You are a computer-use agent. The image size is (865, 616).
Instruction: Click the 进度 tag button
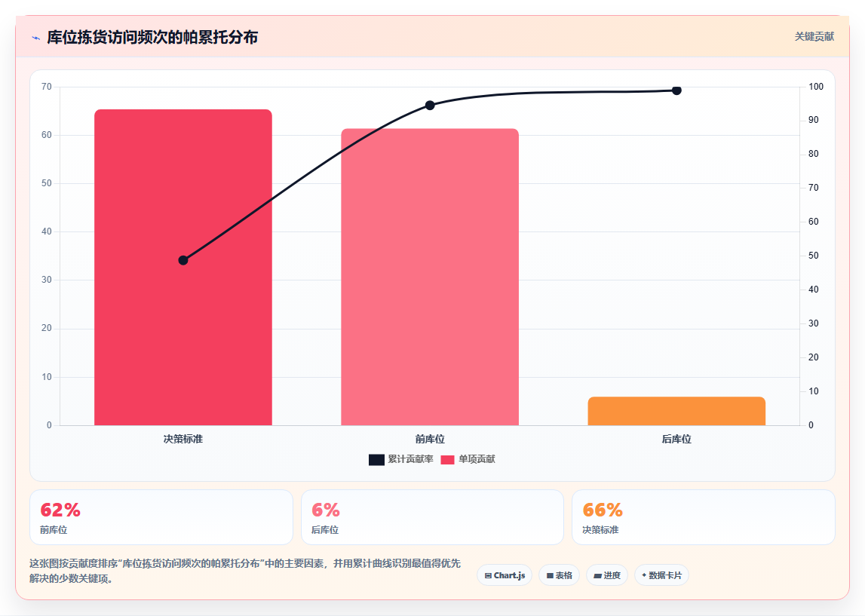click(x=607, y=575)
